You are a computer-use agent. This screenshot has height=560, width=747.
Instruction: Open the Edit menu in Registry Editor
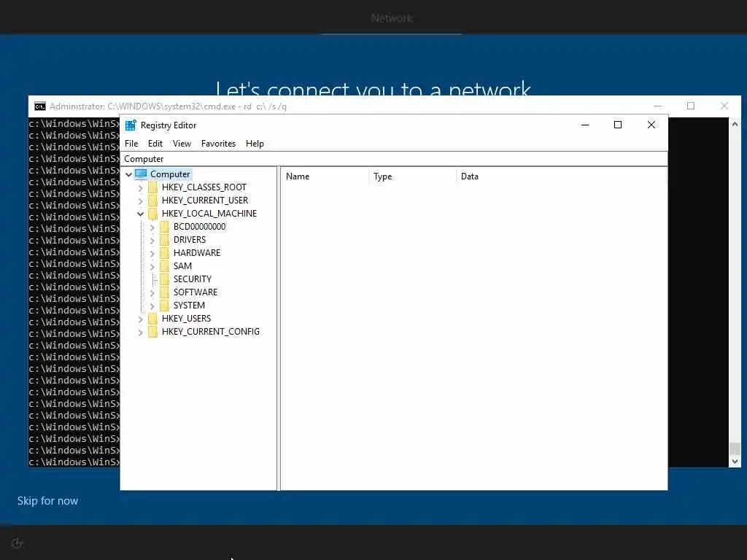pos(155,144)
